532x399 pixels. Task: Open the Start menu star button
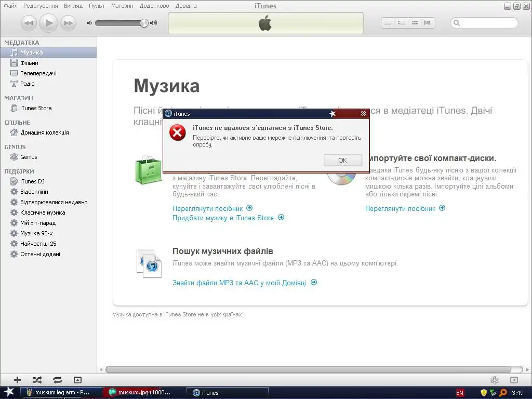point(9,392)
